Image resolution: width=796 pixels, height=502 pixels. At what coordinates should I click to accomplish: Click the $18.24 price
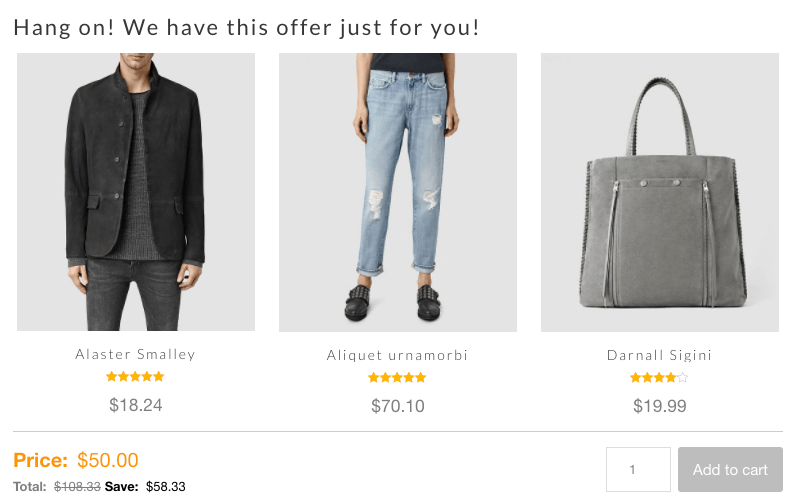(136, 405)
